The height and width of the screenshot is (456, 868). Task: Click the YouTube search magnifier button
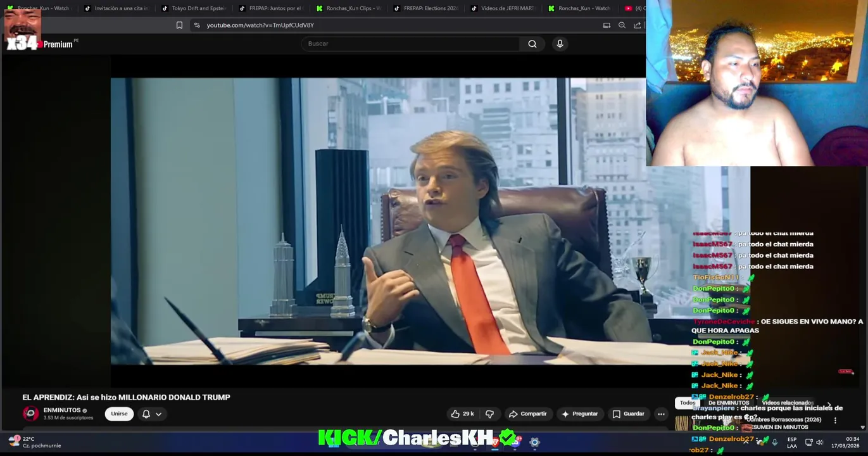point(532,44)
